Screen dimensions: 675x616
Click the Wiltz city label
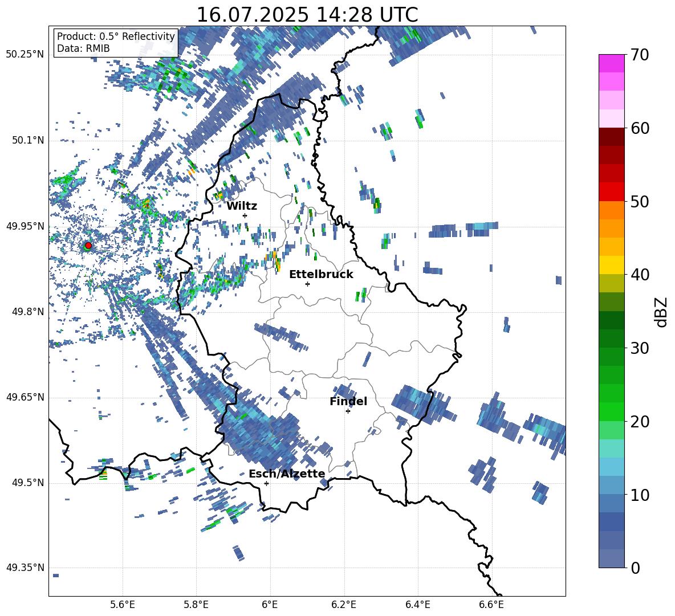point(242,206)
